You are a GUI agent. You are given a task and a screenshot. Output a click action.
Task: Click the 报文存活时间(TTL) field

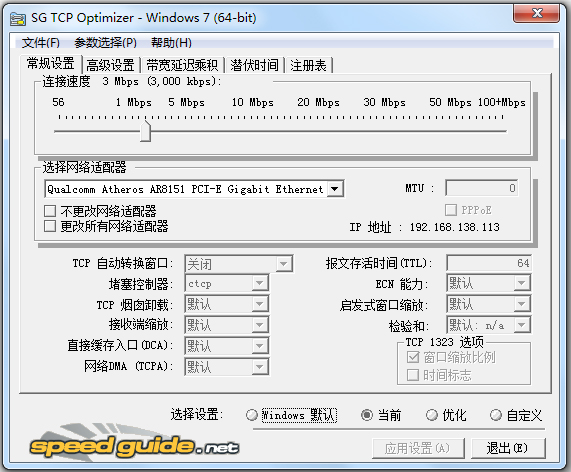(x=489, y=263)
